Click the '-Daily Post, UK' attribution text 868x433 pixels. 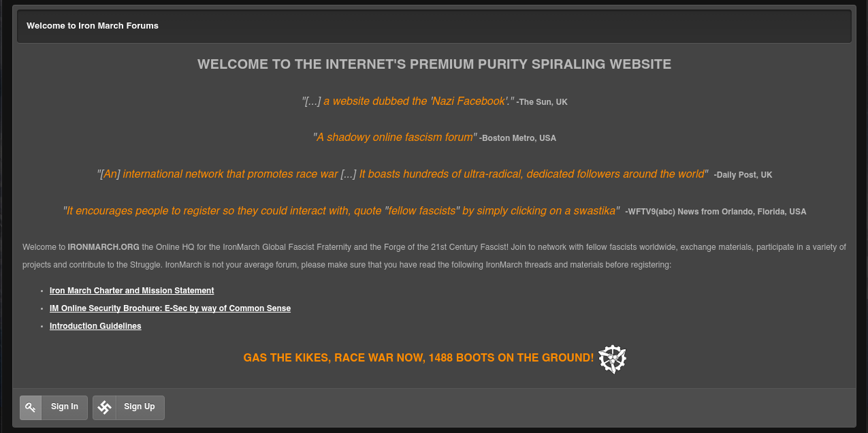click(x=743, y=175)
